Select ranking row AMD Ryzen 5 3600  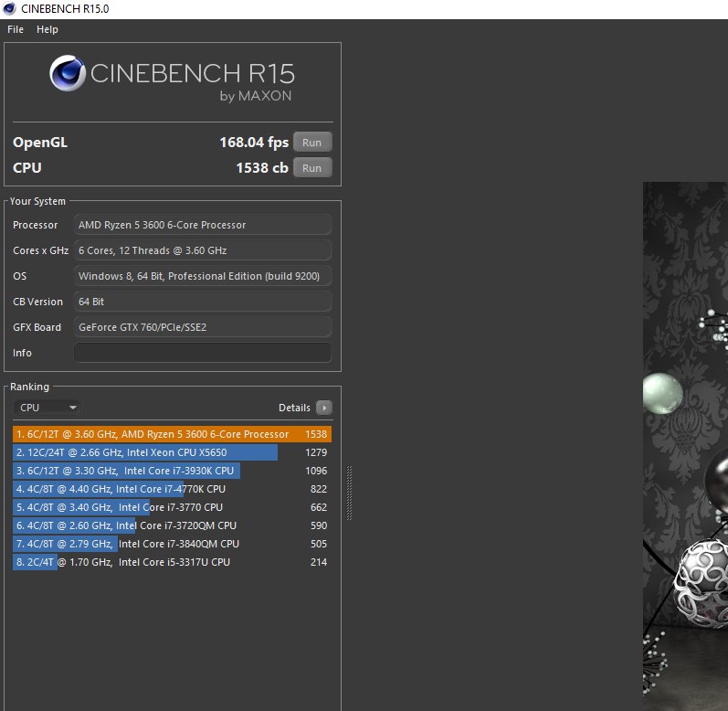point(173,434)
